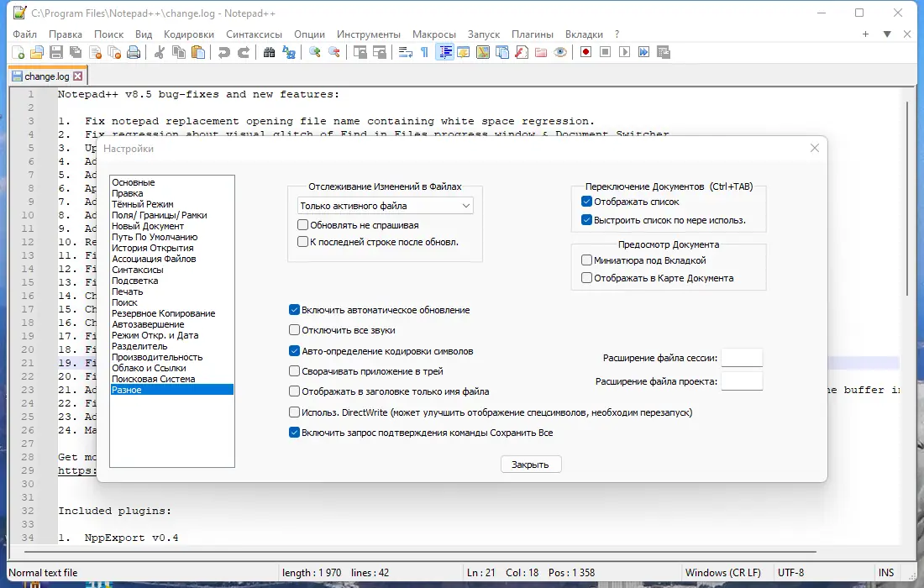Viewport: 924px width, 588px height.
Task: Click 'Расширение файла проекта' input field
Action: (742, 381)
